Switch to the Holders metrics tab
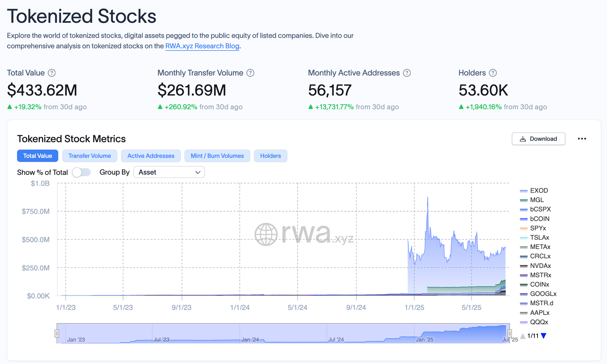The image size is (607, 364). 271,156
